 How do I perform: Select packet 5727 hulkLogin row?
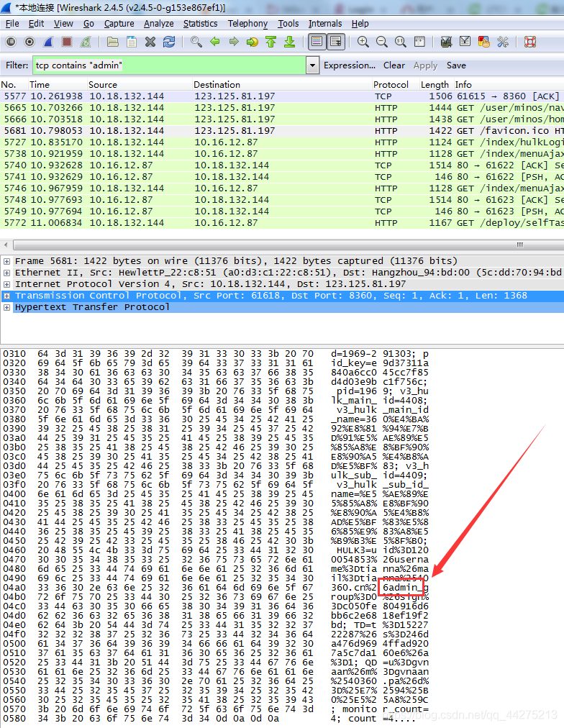click(282, 142)
